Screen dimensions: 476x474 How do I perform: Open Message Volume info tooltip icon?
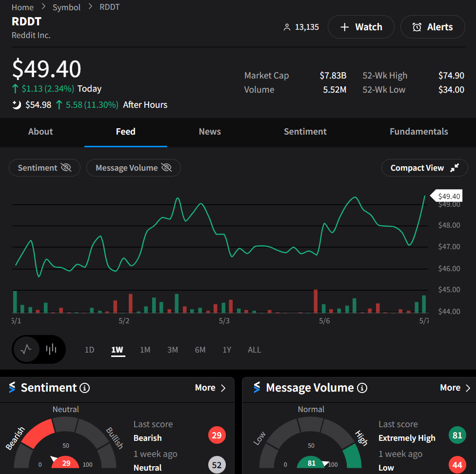click(362, 388)
